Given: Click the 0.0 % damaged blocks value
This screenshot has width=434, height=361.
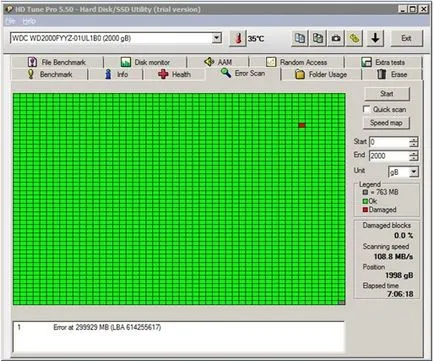Looking at the screenshot, I should click(x=403, y=236).
